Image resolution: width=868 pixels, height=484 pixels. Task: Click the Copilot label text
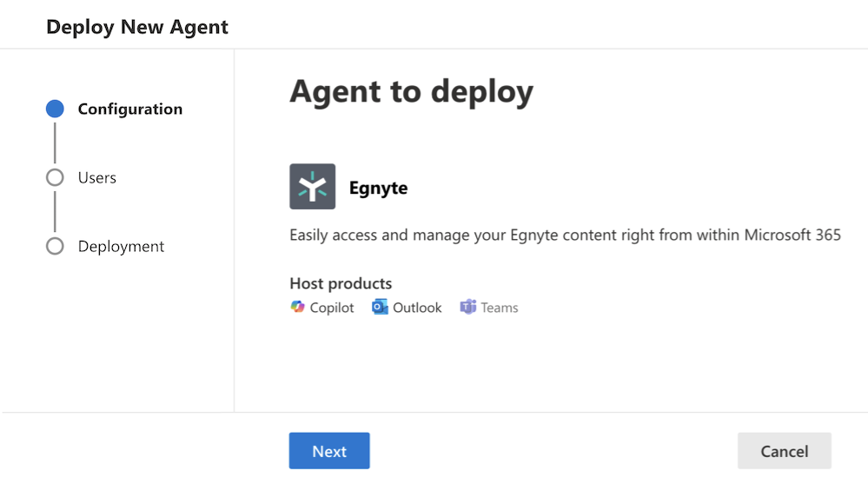tap(332, 308)
